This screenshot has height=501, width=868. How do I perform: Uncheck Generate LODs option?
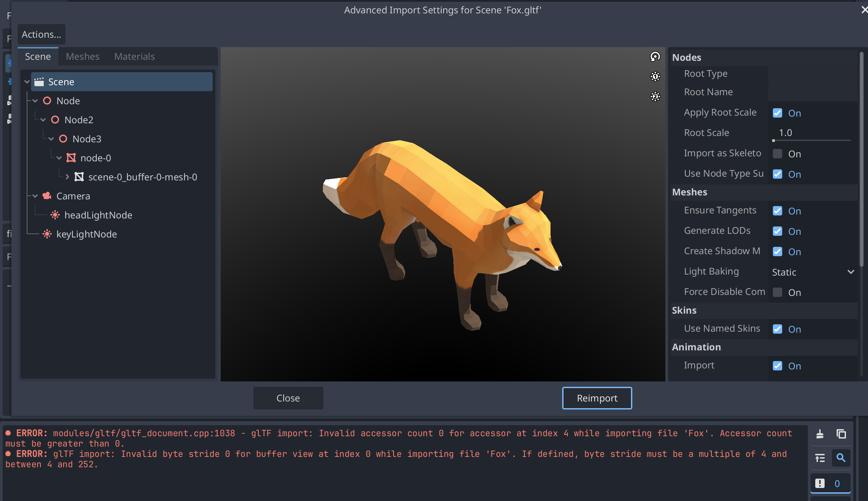point(778,231)
